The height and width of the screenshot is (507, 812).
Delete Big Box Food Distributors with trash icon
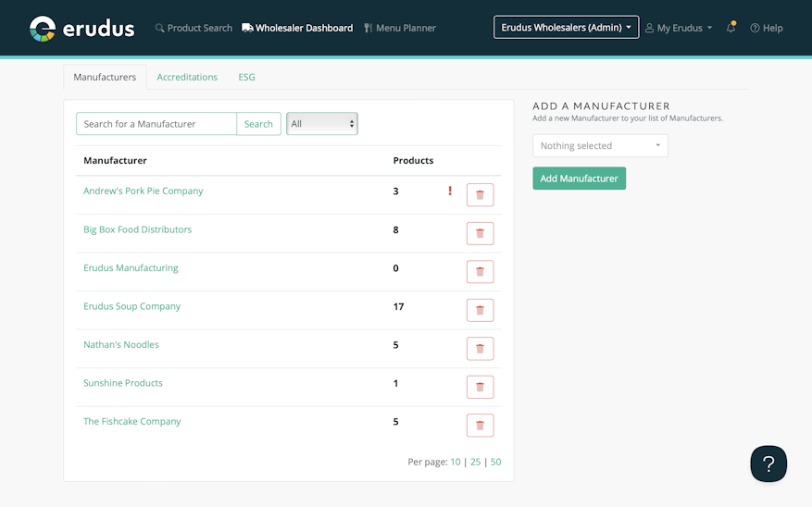coord(480,233)
